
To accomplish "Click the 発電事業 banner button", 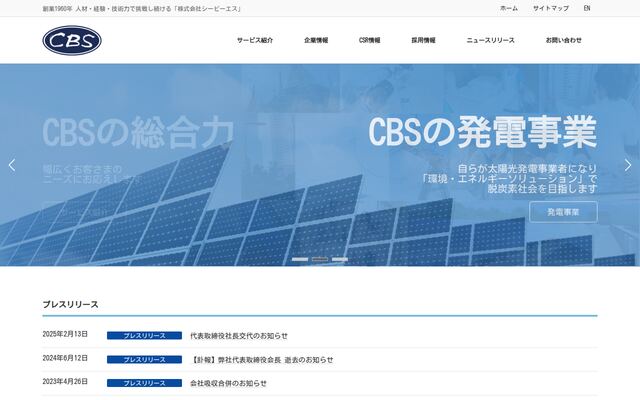I will click(563, 212).
